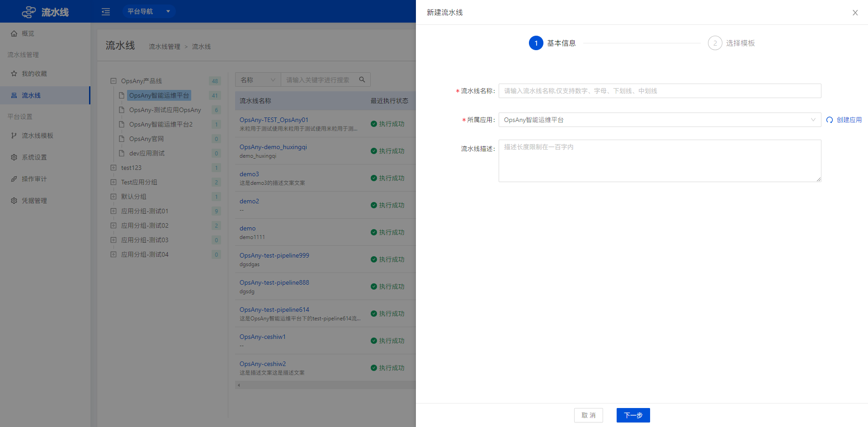Select 流水线 in the sidebar
This screenshot has height=427, width=868.
coord(45,95)
